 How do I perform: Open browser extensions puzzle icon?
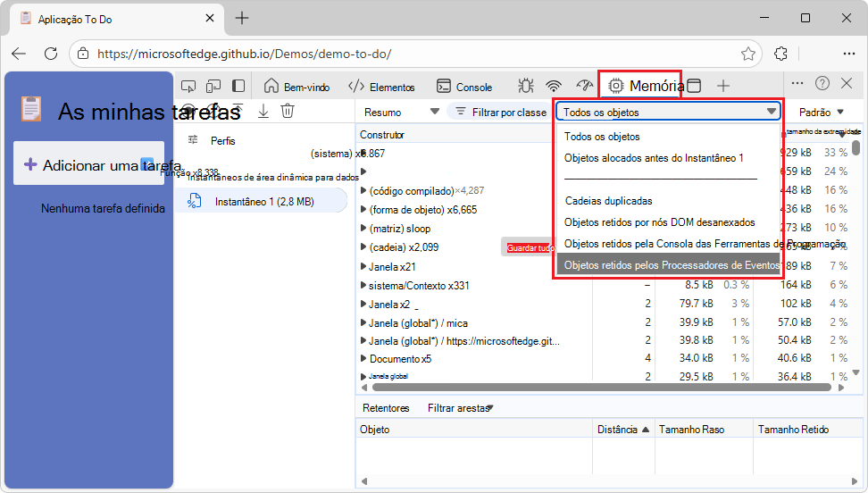pos(780,54)
